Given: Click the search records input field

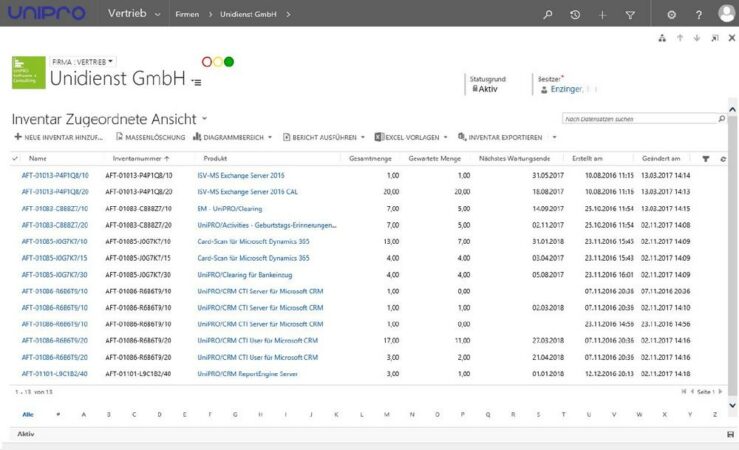Looking at the screenshot, I should (x=640, y=119).
